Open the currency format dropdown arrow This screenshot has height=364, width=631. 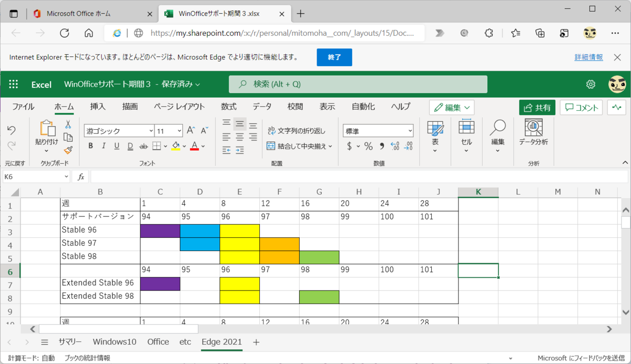[x=358, y=146]
